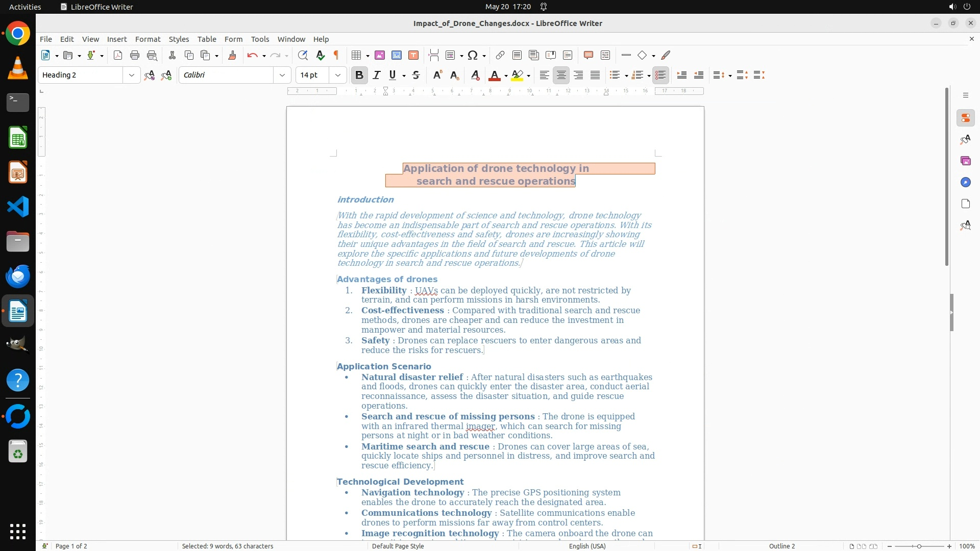
Task: Insert a hyperlink using the link icon
Action: 500,56
